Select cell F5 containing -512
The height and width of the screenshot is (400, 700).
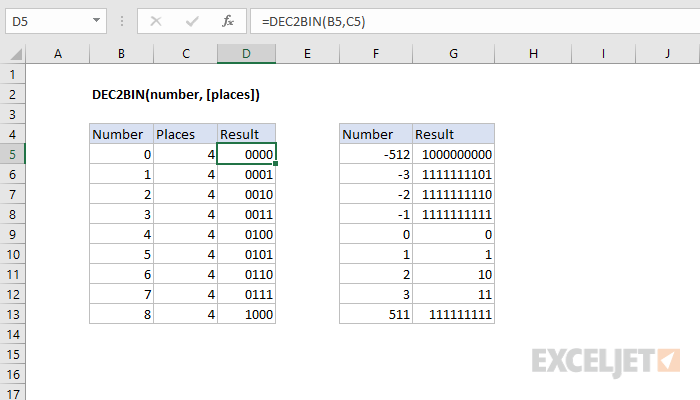pyautogui.click(x=376, y=154)
